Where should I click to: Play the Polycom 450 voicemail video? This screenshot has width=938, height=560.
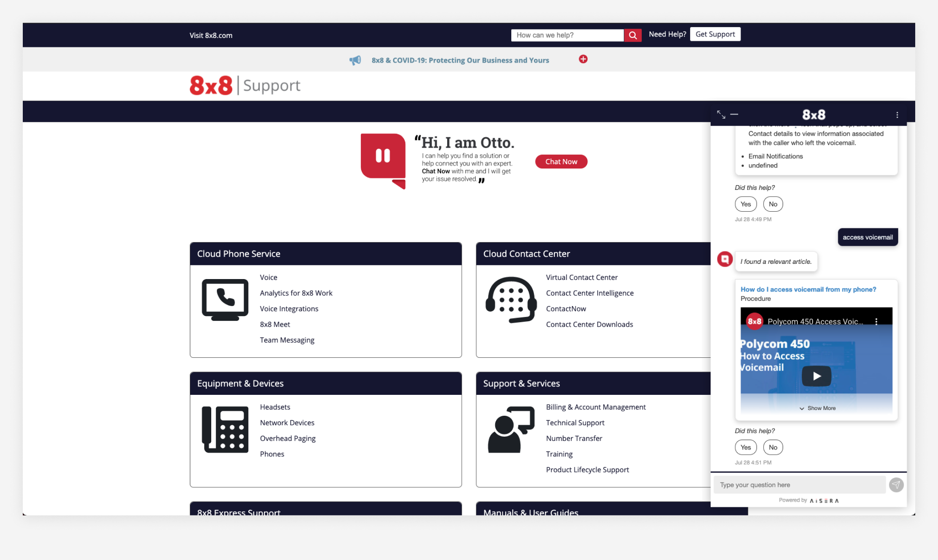[x=816, y=376]
